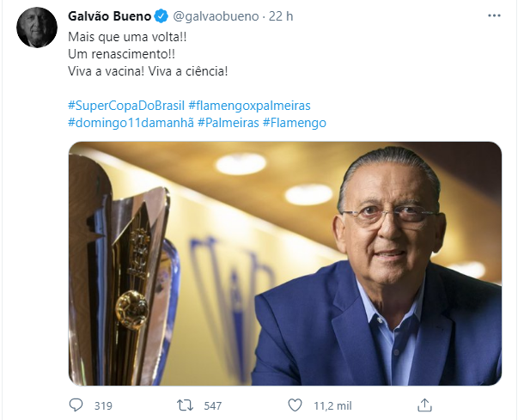Open the three-dot more options menu
524x420 pixels.
(x=494, y=15)
